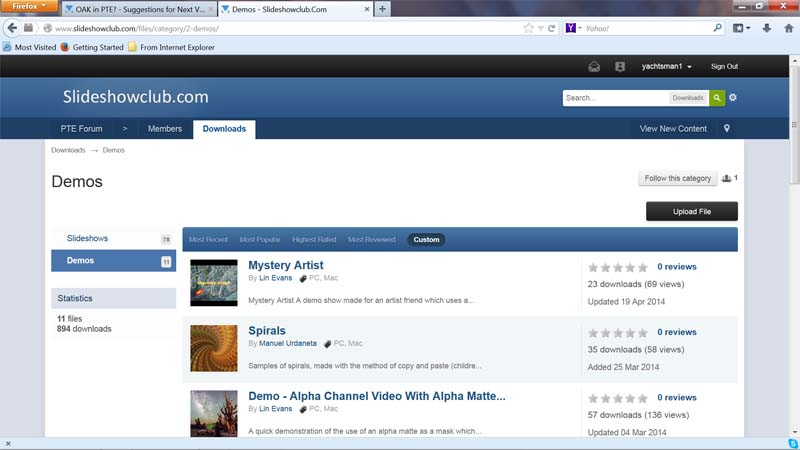
Task: Sort files by Most Recent
Action: click(x=208, y=239)
